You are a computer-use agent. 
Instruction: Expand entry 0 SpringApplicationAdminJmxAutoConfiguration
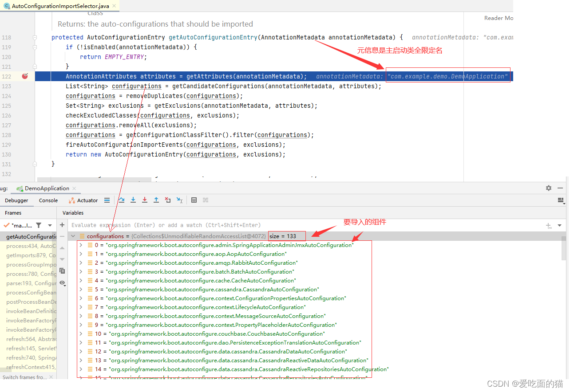80,245
